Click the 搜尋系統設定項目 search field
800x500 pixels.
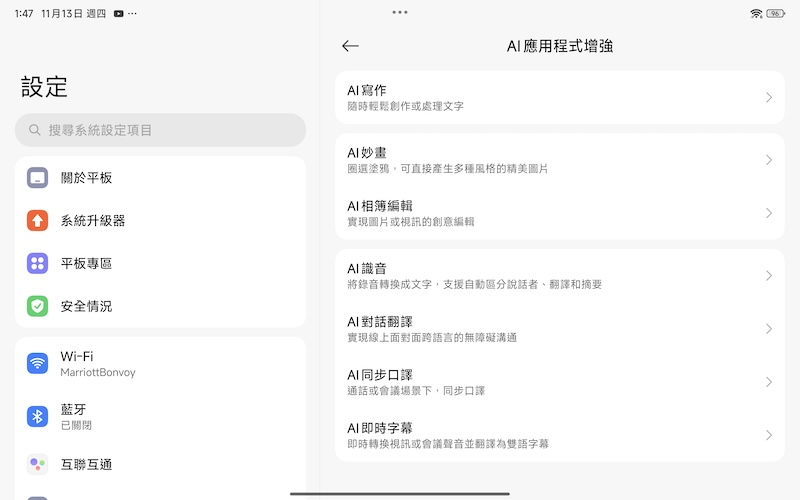160,130
